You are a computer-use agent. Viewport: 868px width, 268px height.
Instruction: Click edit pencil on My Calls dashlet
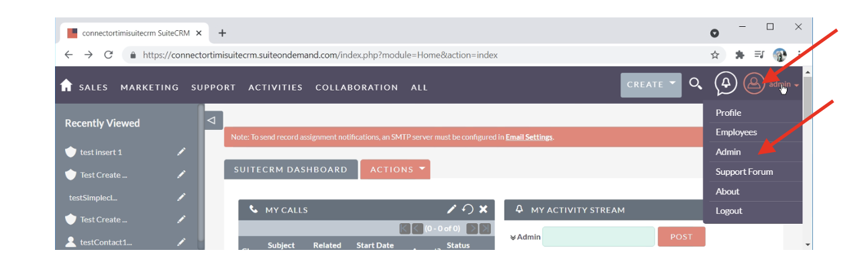(x=451, y=210)
